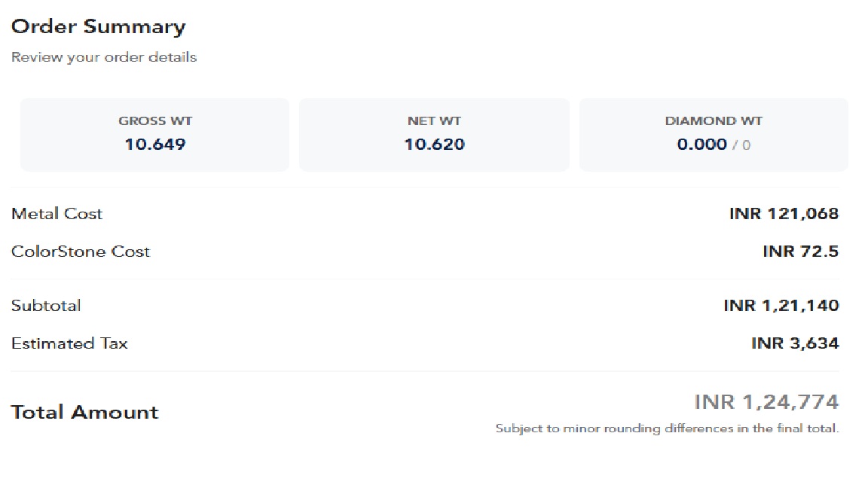The width and height of the screenshot is (868, 488).
Task: Select the NET WT label
Action: pos(434,120)
